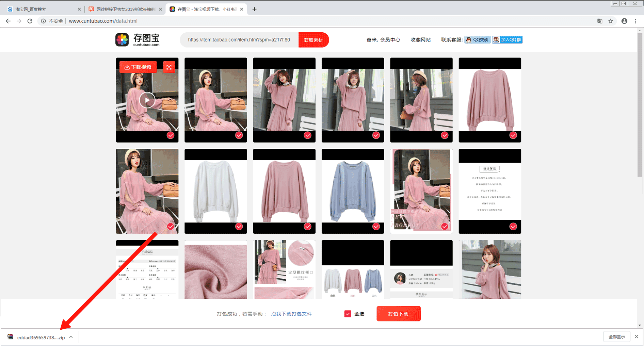Deselect the white sweatshirt image checkmark

[x=239, y=227]
